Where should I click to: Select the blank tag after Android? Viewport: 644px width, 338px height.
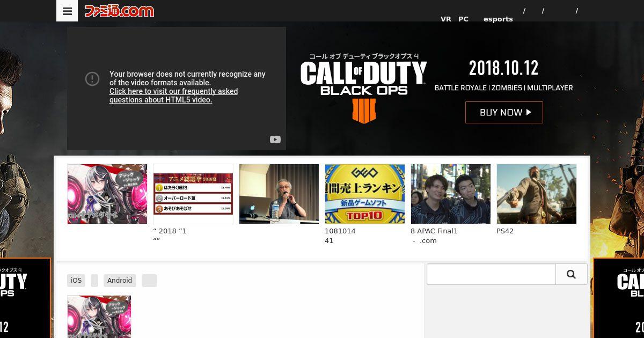(149, 281)
